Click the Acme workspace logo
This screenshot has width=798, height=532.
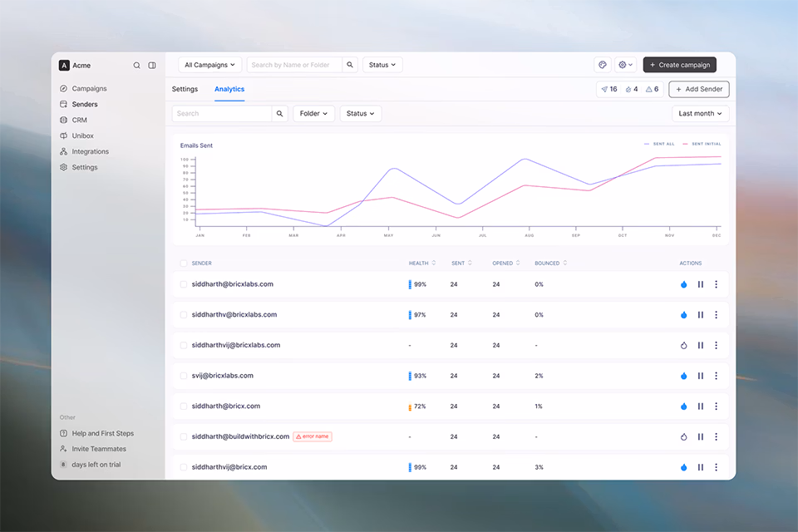point(64,65)
